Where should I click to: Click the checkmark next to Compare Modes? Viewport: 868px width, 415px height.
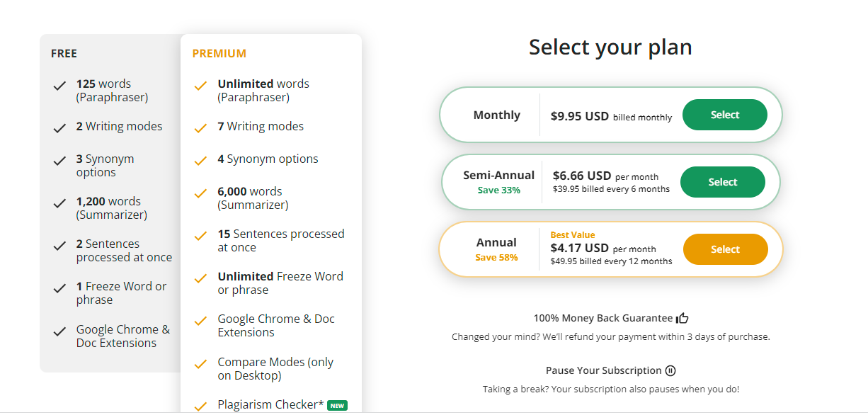(200, 365)
